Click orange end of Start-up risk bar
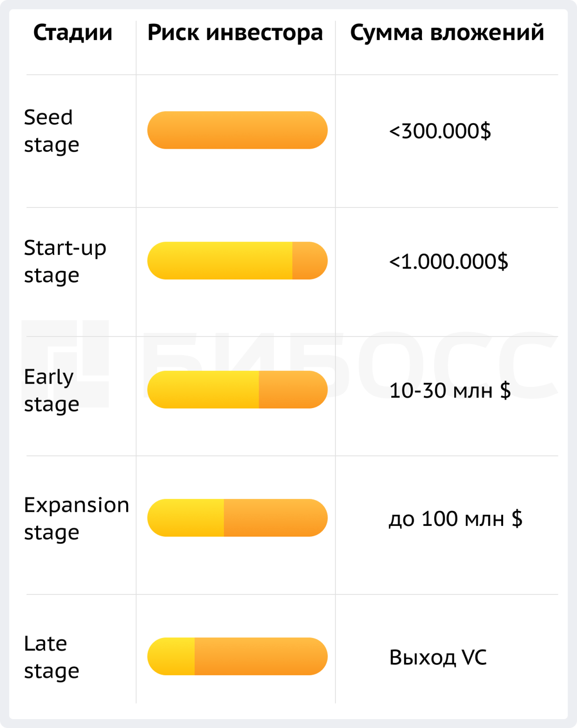577x728 pixels. 310,261
